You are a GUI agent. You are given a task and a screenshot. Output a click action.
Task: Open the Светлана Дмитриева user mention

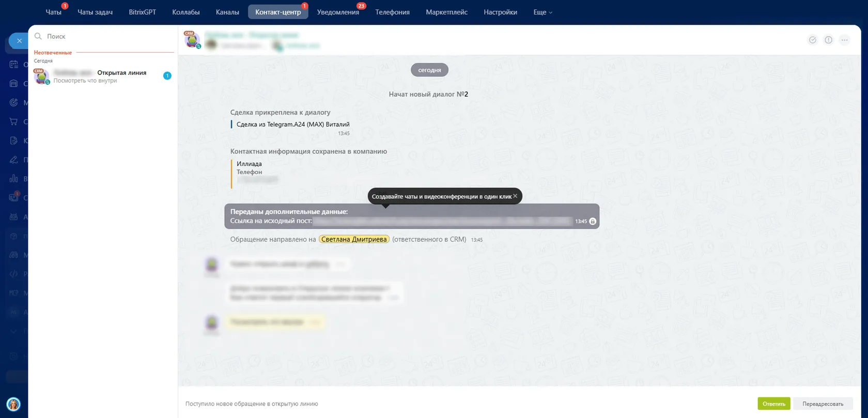pyautogui.click(x=354, y=239)
